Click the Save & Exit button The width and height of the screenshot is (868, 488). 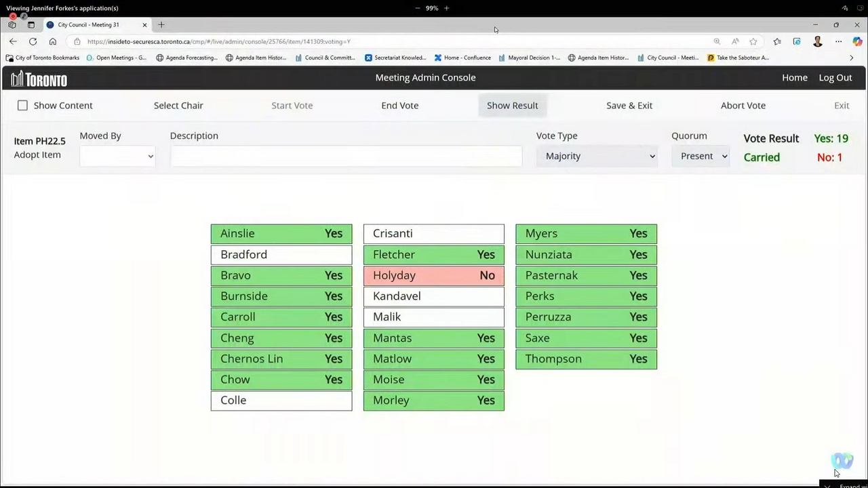(x=629, y=105)
